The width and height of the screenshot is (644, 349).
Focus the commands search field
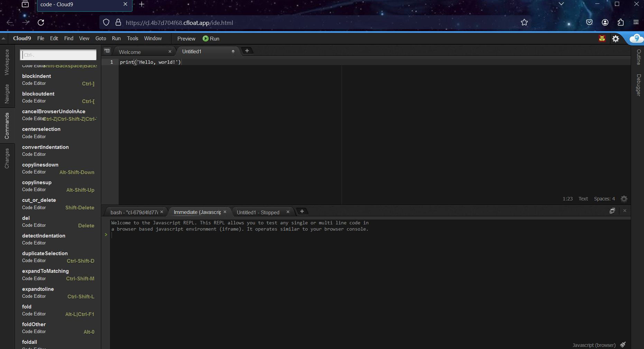click(x=58, y=55)
